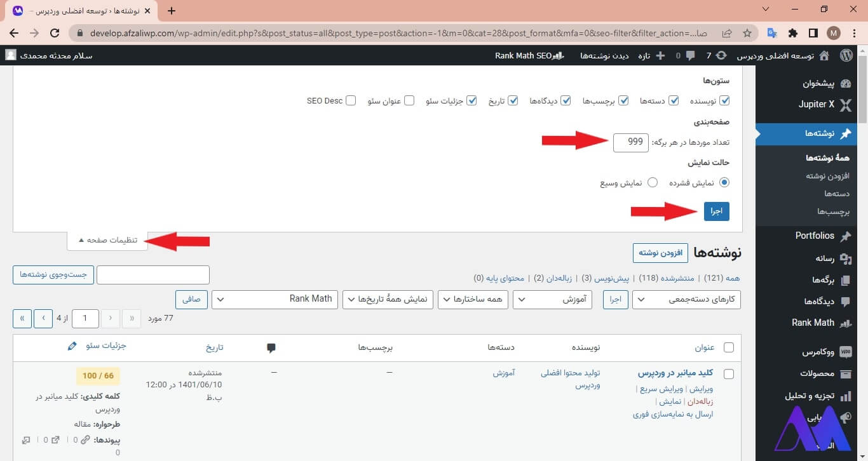Click the WordPress logo in admin bar
This screenshot has height=461, width=868.
(846, 56)
